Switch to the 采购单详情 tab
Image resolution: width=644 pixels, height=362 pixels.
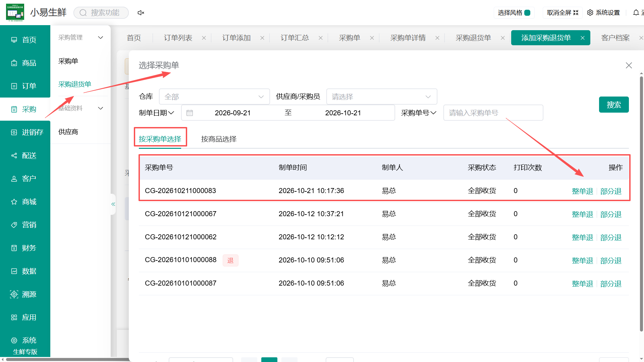pos(408,38)
